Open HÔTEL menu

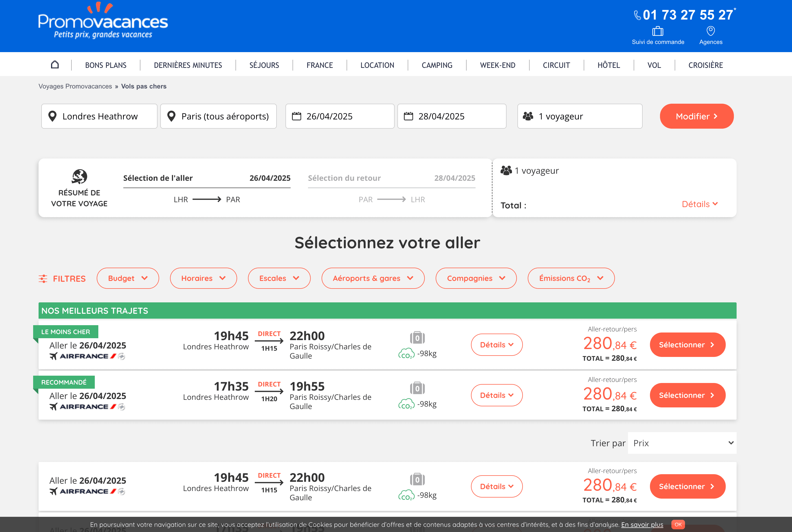coord(608,65)
